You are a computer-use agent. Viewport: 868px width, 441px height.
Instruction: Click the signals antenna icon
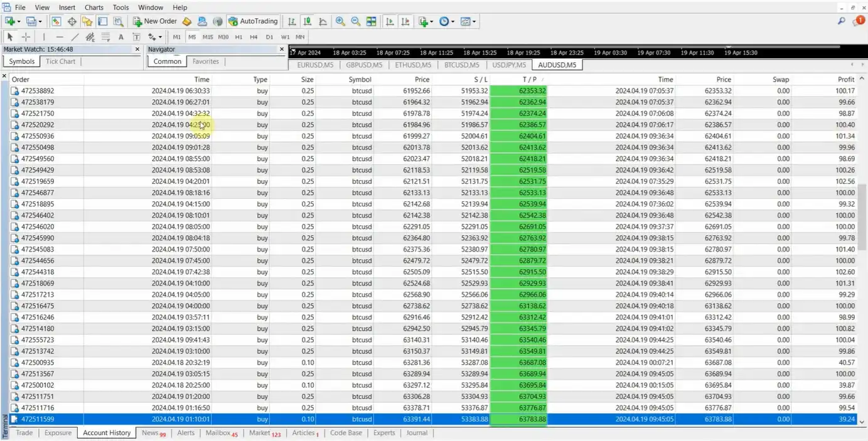tap(217, 21)
